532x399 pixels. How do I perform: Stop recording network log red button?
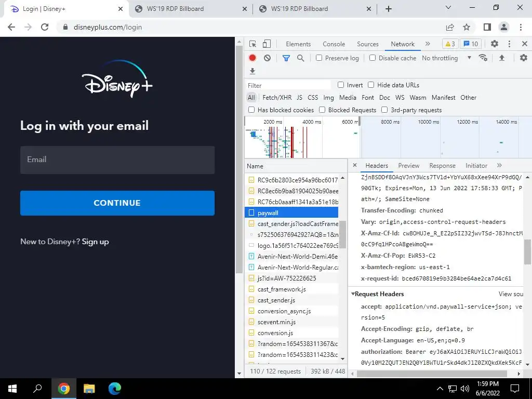(252, 58)
